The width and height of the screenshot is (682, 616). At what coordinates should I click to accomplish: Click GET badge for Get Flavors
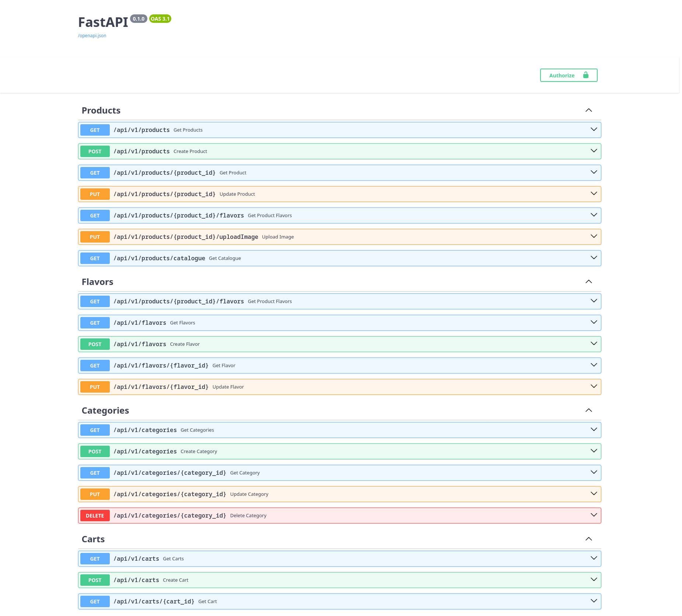click(x=95, y=323)
